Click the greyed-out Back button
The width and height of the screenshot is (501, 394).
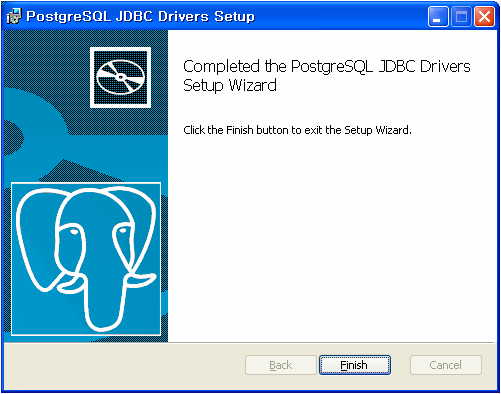[281, 365]
